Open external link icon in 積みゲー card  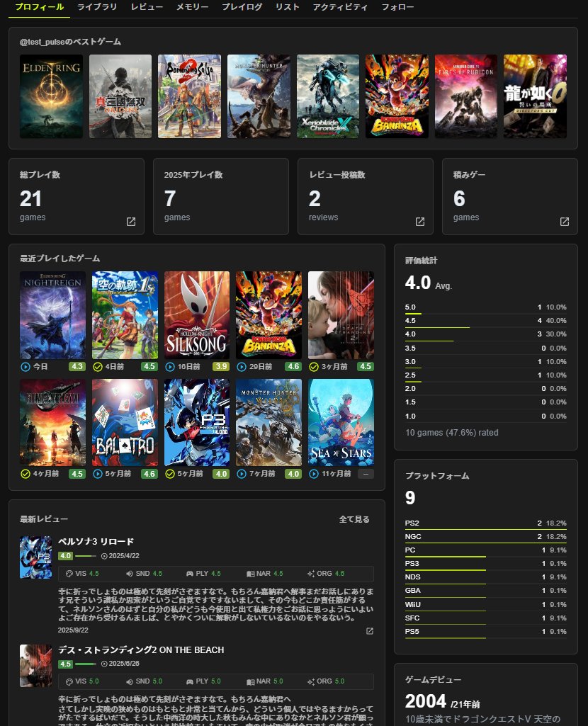coord(565,222)
